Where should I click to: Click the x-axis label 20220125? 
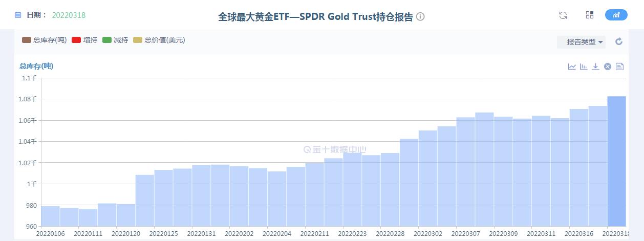[x=163, y=233]
